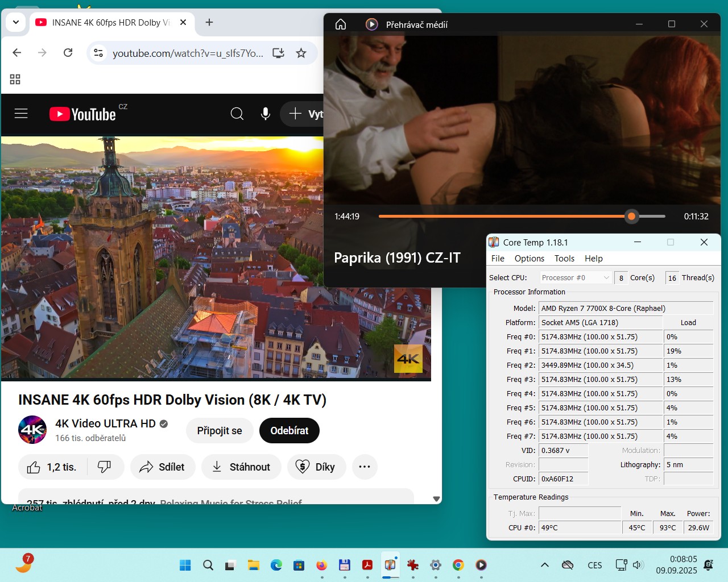Viewport: 728px width, 582px height.
Task: Go to media player home icon
Action: pyautogui.click(x=341, y=24)
